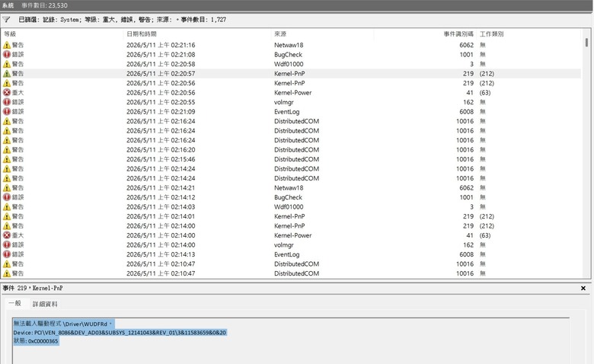Click the date 2026/5/11 上午 02:14:12

pos(161,197)
